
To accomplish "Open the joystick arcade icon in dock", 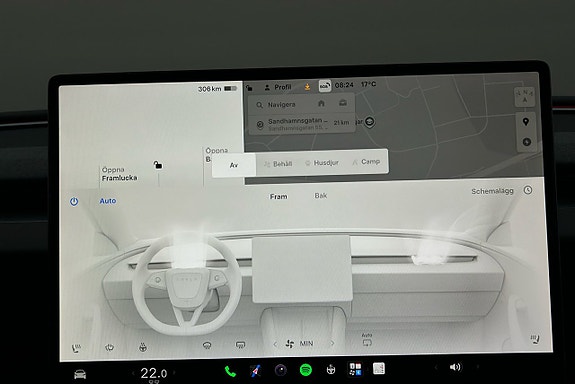I will coord(331,369).
